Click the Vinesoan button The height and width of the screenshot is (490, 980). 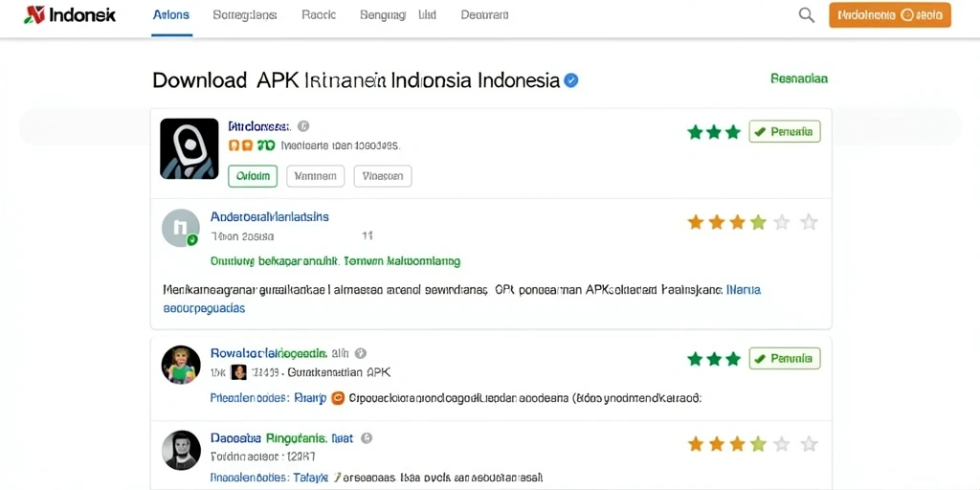coord(383,176)
